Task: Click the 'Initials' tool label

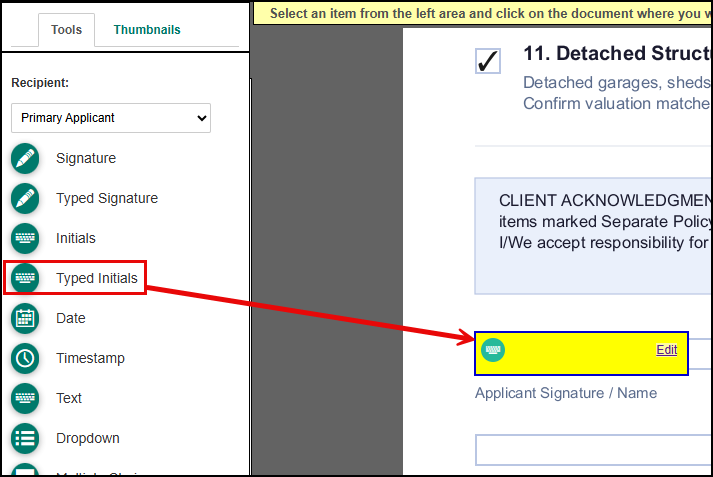Action: (76, 238)
